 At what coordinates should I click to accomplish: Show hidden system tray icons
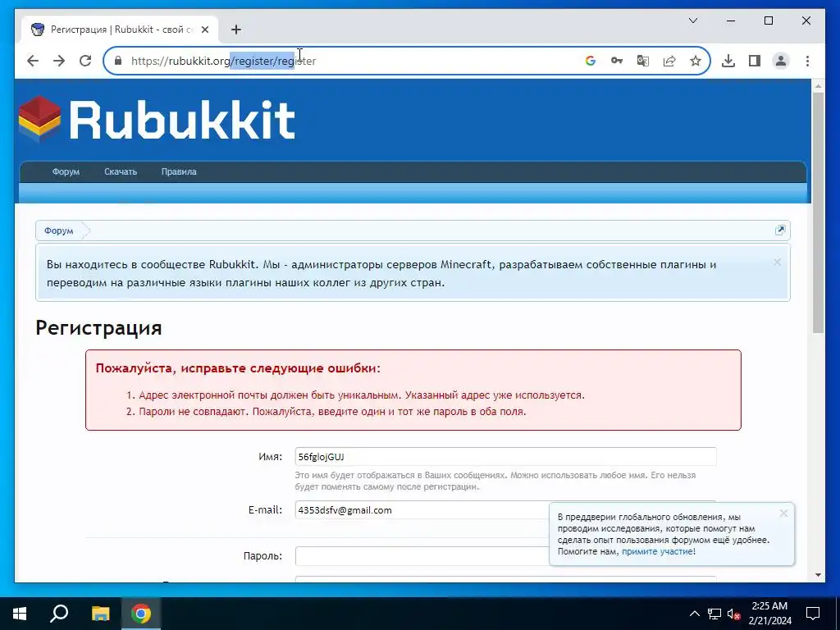point(694,614)
